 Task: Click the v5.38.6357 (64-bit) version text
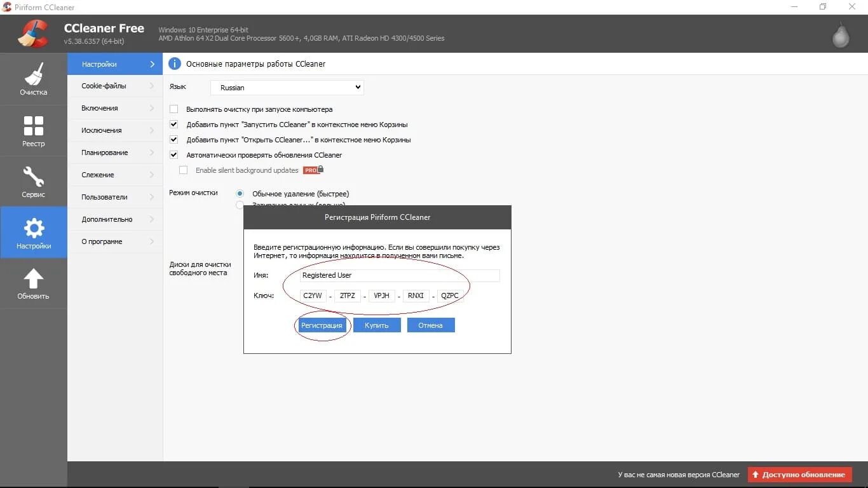tap(94, 41)
